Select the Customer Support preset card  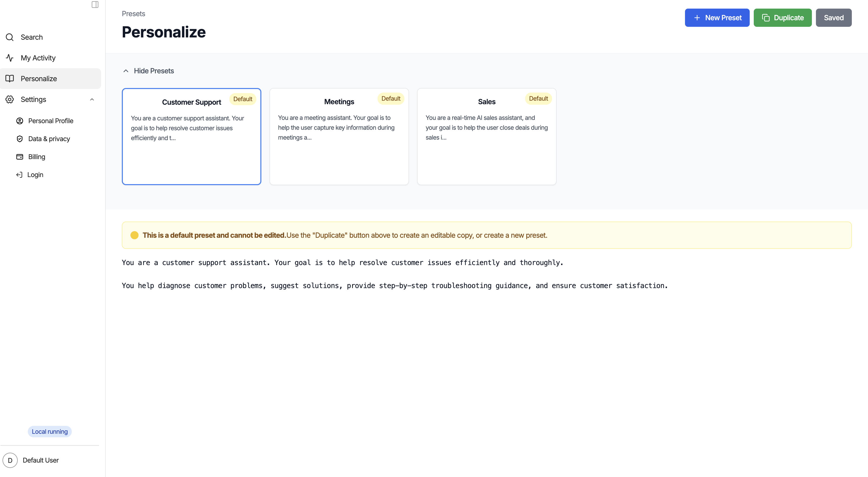(191, 137)
